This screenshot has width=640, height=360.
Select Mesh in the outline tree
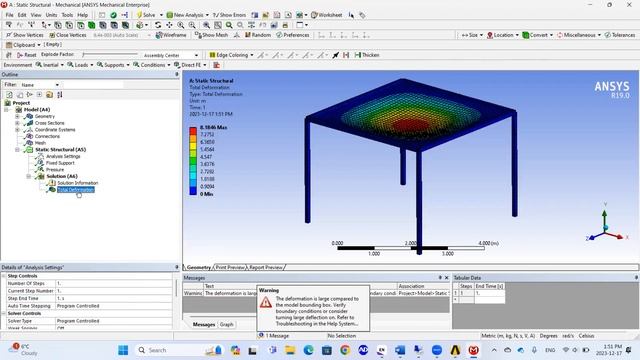[x=40, y=143]
